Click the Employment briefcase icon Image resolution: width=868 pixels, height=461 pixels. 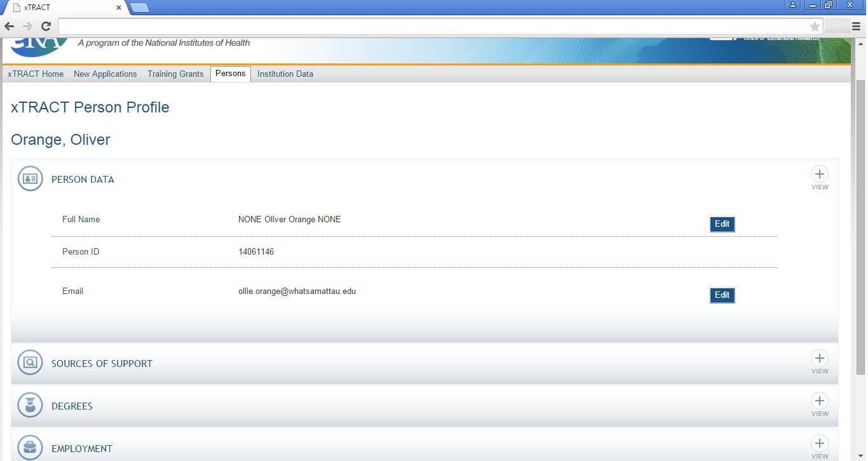[30, 448]
